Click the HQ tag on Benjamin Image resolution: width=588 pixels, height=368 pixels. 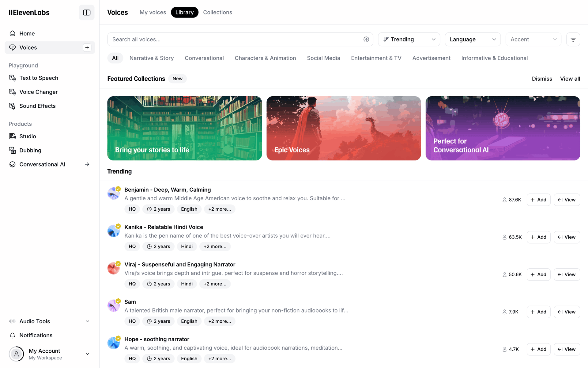point(132,209)
